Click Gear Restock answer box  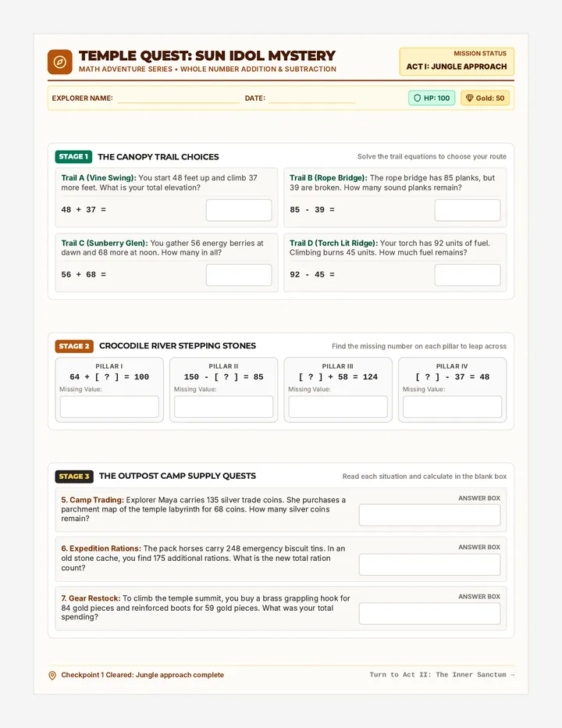(430, 614)
